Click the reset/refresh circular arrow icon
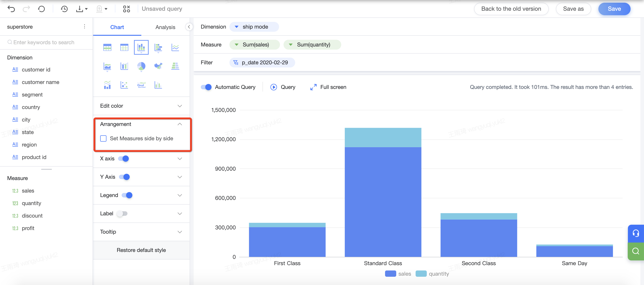 pyautogui.click(x=42, y=9)
